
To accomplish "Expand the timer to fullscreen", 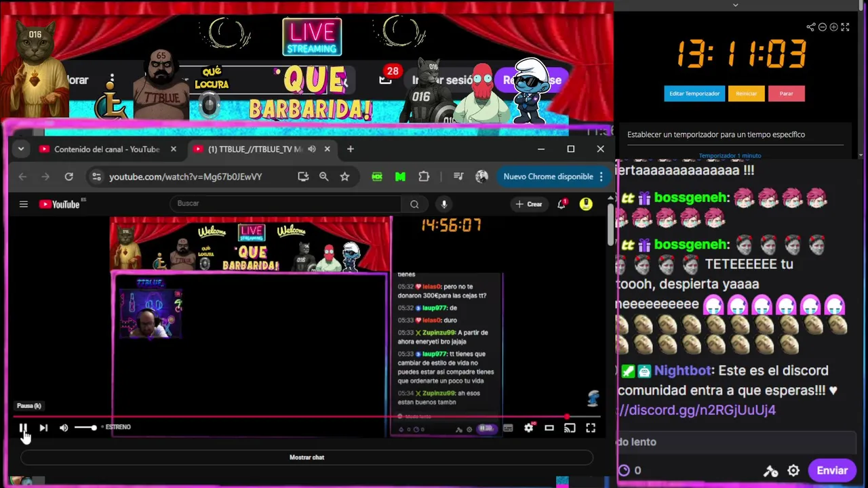I will 845,27.
